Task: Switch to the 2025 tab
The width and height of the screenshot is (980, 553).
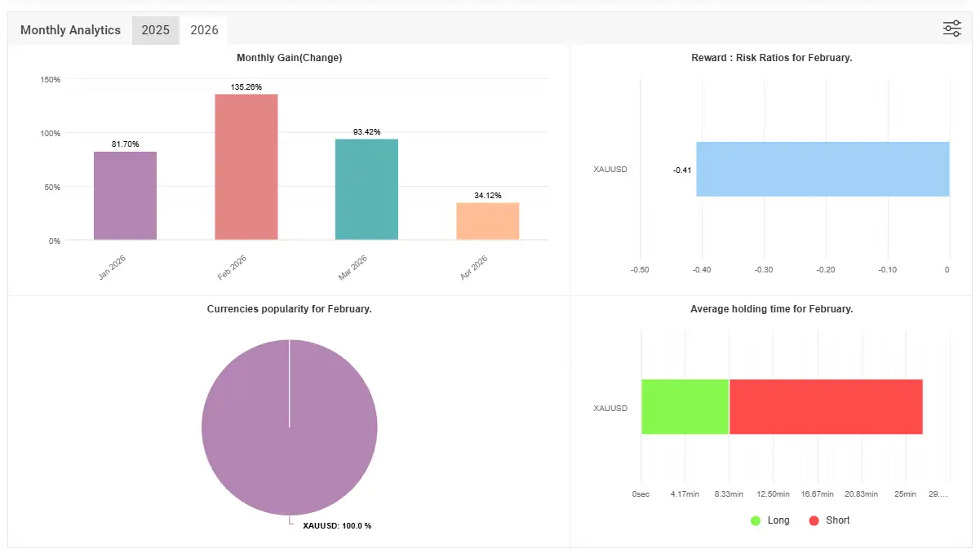Action: point(155,30)
